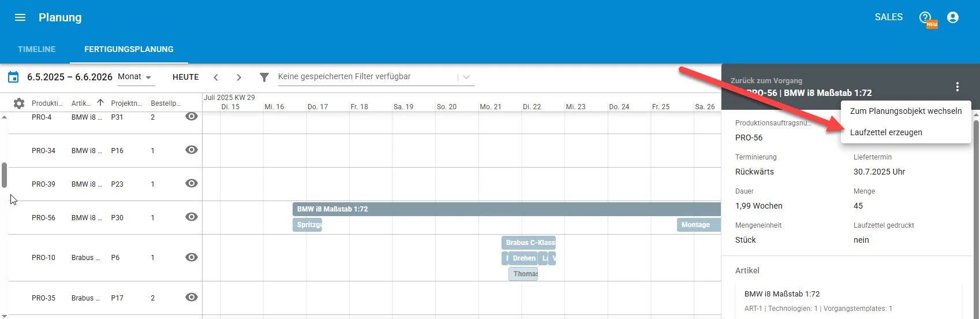Toggle visibility eye for PRO-34
Viewport: 980px width, 319px height.
click(192, 150)
